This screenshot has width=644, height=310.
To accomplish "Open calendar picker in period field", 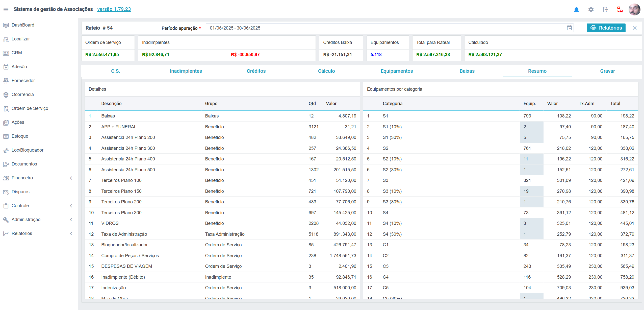I will [x=569, y=28].
